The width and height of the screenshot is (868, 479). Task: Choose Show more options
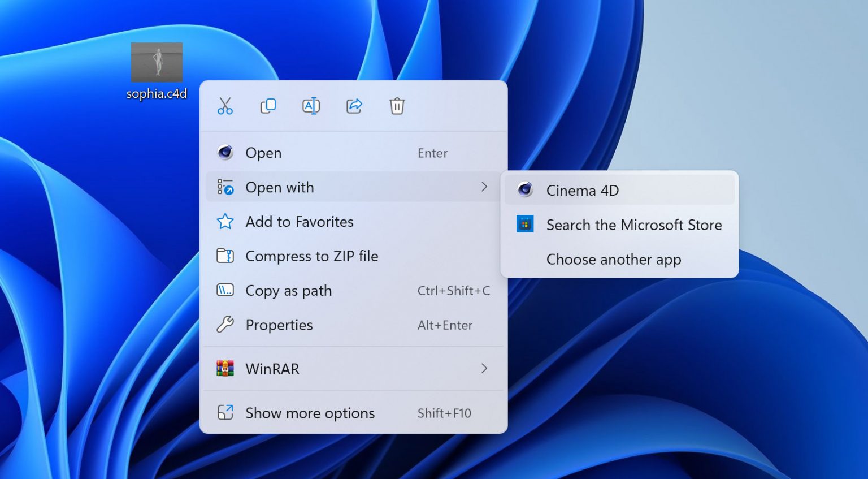(310, 413)
